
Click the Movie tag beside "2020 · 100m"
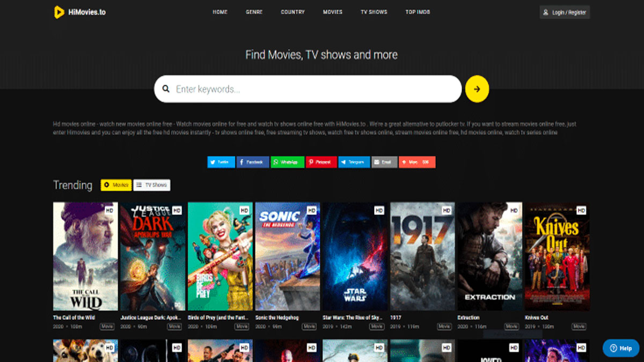click(x=107, y=327)
